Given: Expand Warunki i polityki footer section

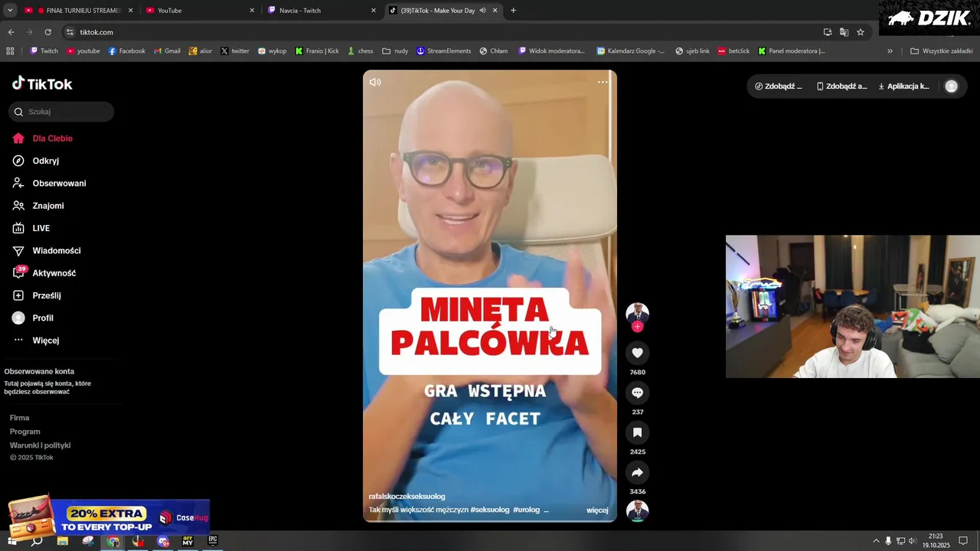Looking at the screenshot, I should click(x=40, y=445).
